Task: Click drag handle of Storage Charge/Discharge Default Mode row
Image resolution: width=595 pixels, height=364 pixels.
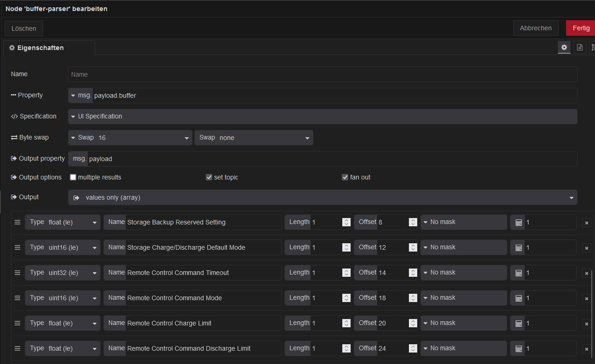Action: coord(17,247)
